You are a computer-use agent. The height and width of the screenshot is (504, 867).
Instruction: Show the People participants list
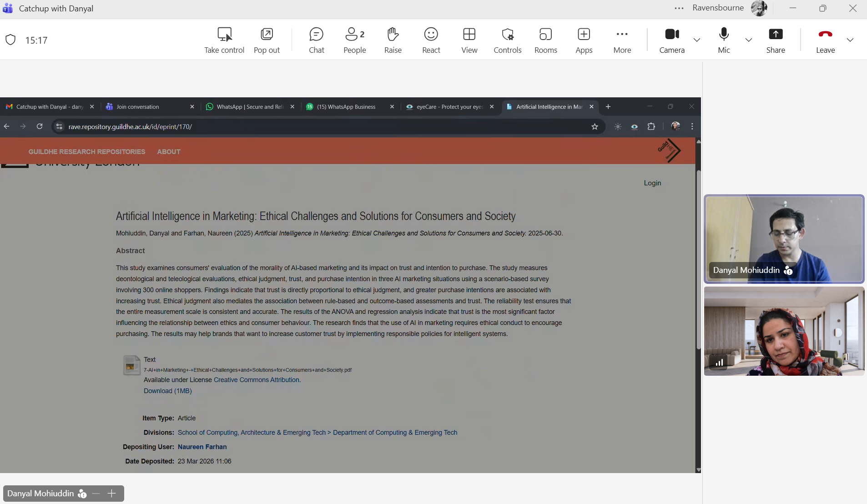point(355,40)
